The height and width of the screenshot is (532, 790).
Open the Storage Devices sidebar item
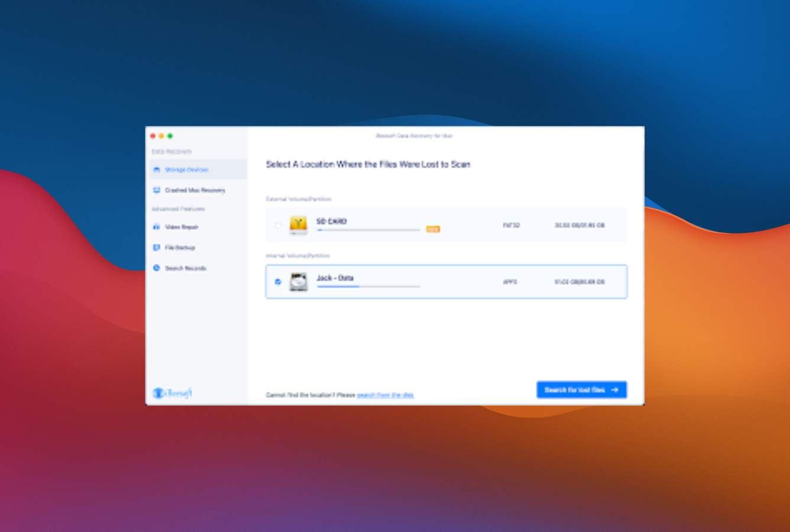(x=197, y=170)
